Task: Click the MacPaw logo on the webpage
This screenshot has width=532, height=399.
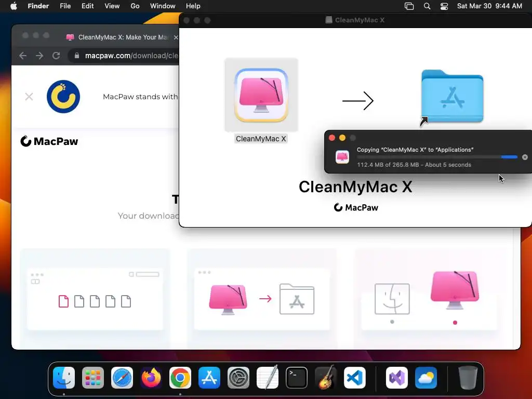Action: coord(49,141)
